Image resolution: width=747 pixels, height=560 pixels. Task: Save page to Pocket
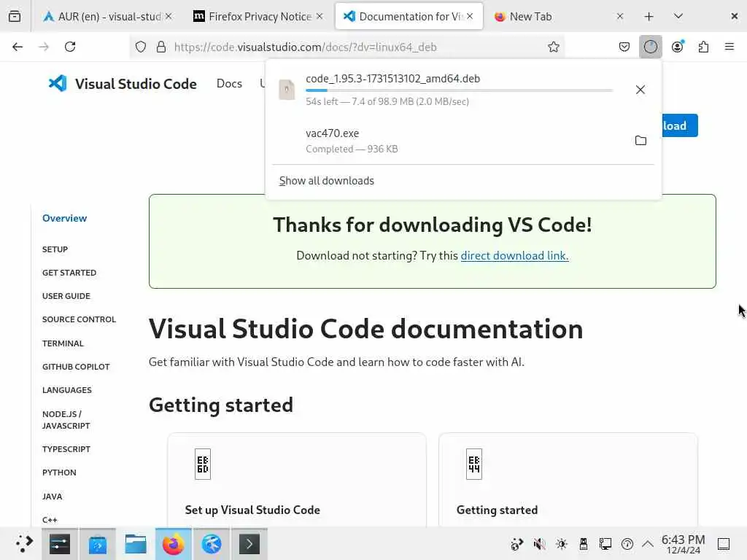click(624, 47)
